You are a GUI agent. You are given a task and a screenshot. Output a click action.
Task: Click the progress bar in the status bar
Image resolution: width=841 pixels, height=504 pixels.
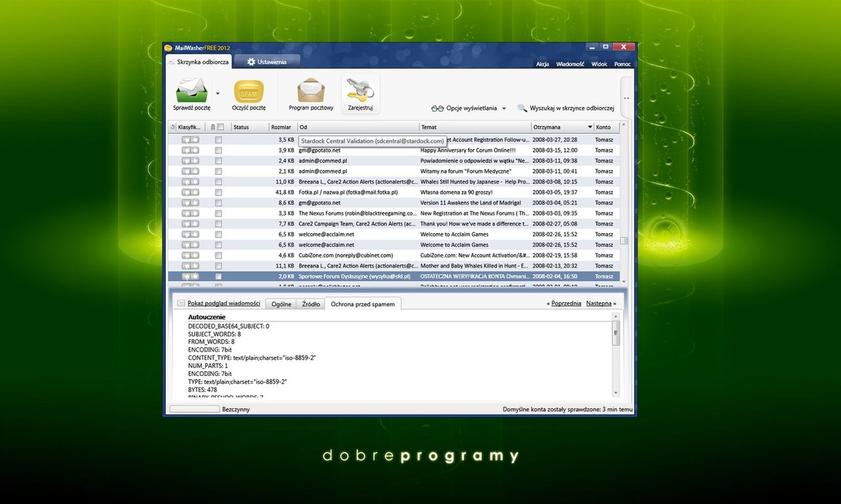point(194,409)
